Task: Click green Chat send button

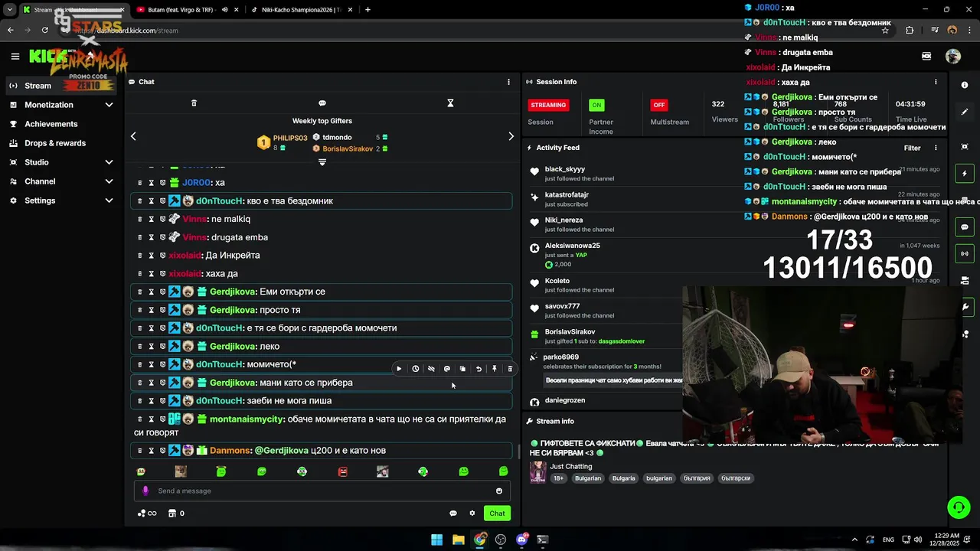Action: pos(497,514)
